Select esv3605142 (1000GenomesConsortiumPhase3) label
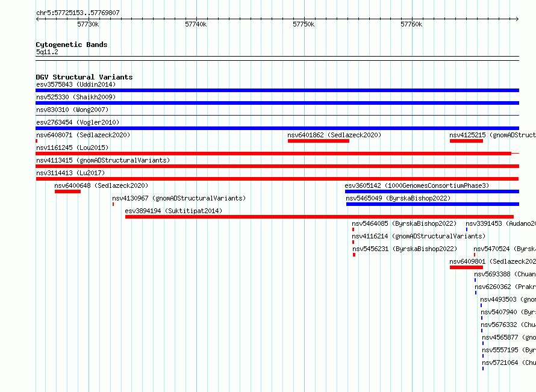Image resolution: width=536 pixels, height=392 pixels. (x=417, y=185)
